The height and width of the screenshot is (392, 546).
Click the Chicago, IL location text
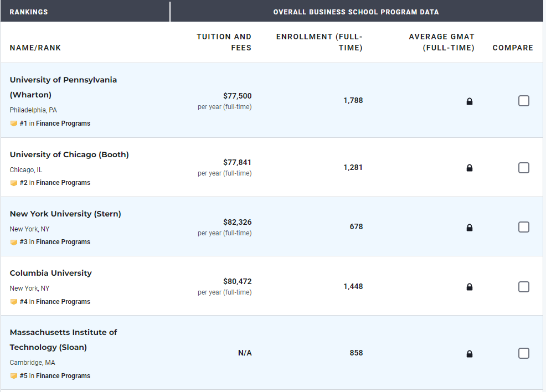click(x=26, y=170)
